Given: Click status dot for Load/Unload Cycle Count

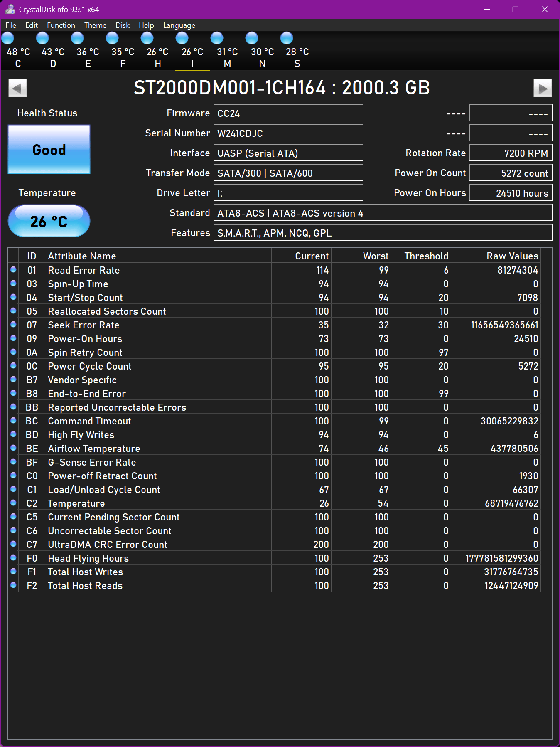Looking at the screenshot, I should point(13,489).
